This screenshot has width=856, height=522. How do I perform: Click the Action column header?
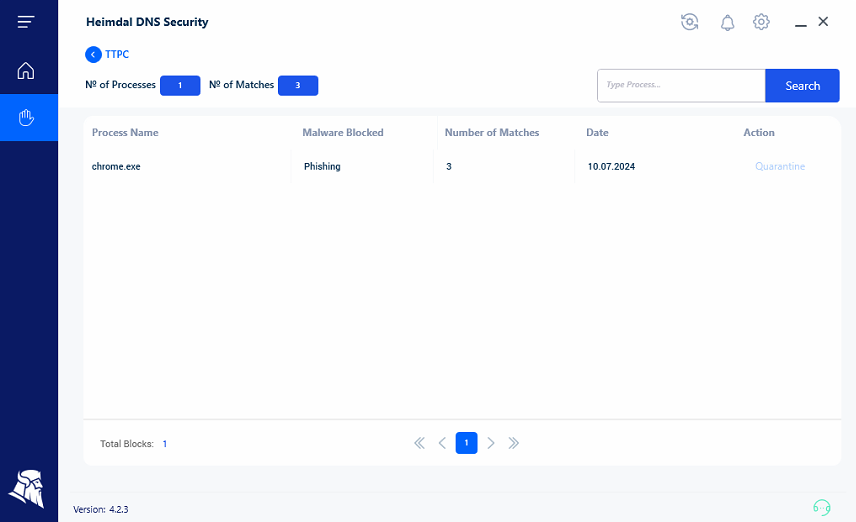pyautogui.click(x=759, y=133)
